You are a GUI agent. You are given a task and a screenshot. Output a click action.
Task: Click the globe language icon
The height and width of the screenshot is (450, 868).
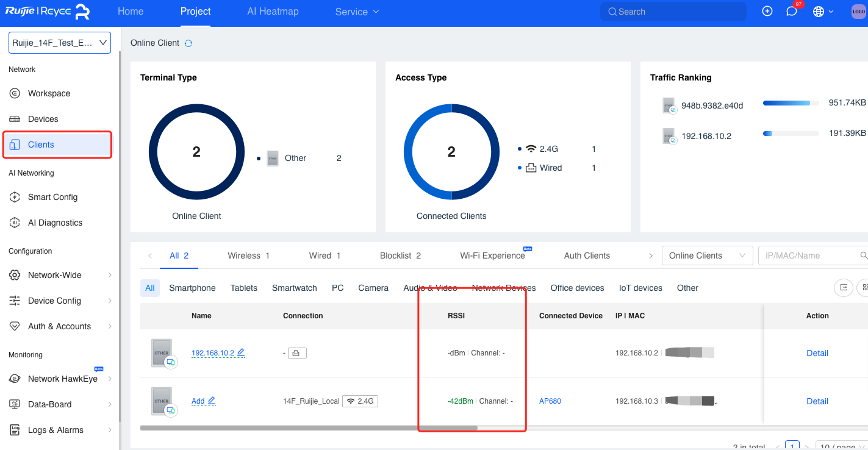(x=819, y=12)
